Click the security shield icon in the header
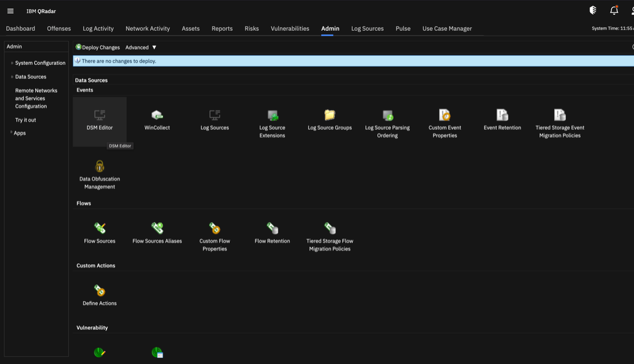 [x=593, y=11]
